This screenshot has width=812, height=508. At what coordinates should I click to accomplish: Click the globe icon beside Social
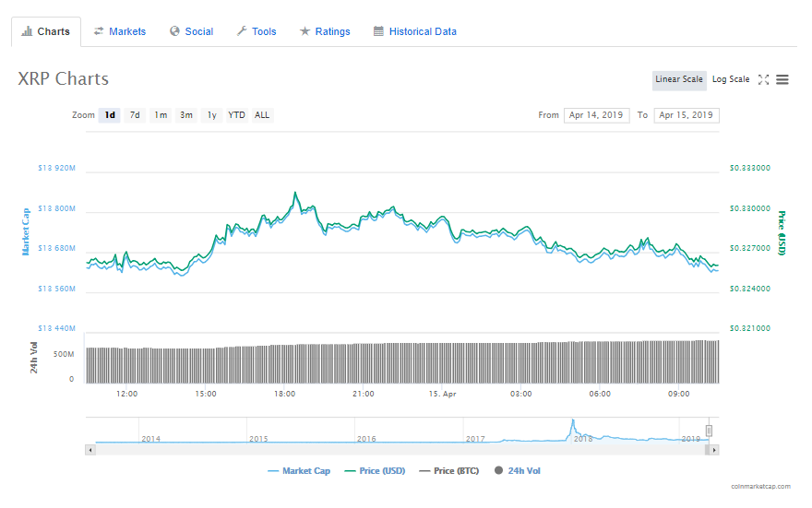pyautogui.click(x=174, y=31)
